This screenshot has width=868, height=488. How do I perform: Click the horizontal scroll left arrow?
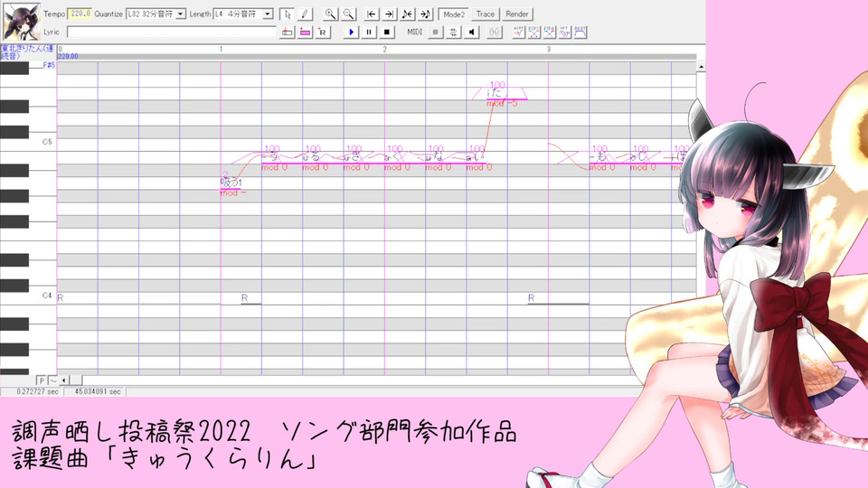pyautogui.click(x=63, y=380)
